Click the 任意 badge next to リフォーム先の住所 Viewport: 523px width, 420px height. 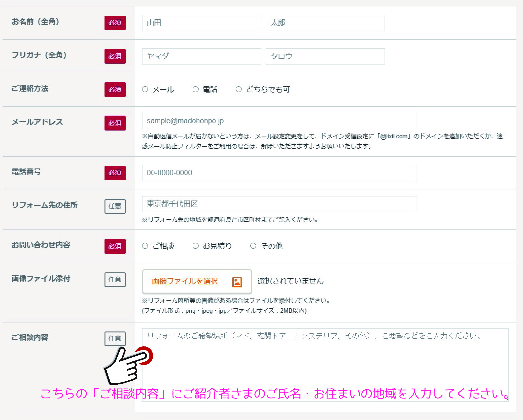[115, 206]
